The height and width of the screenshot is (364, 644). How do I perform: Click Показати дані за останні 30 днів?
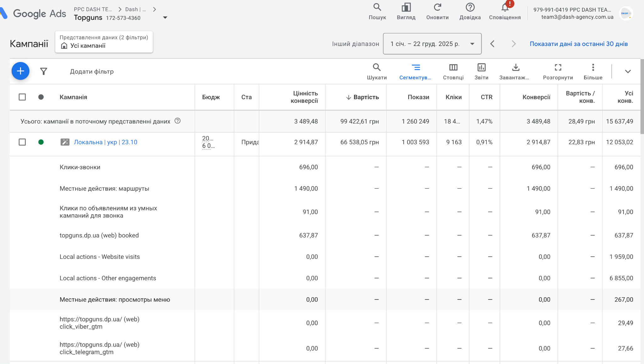579,44
